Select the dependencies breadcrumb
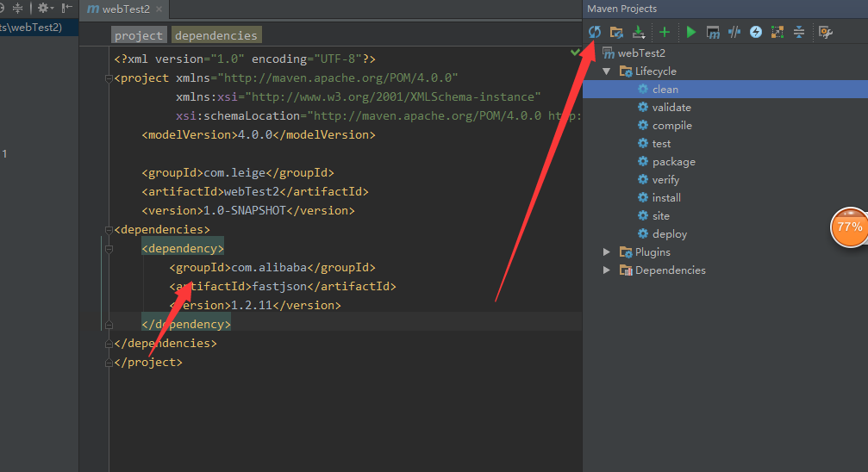Screen dimensions: 868x472 tap(215, 35)
